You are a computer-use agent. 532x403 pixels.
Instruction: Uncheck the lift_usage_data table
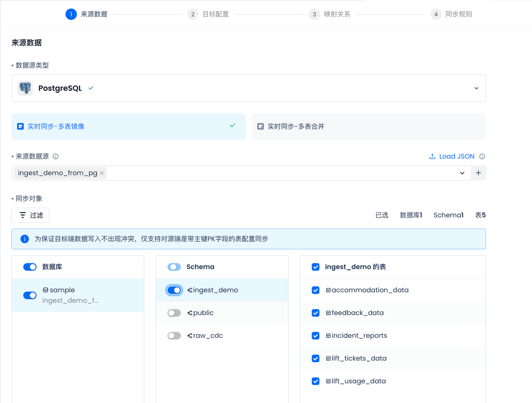(315, 381)
